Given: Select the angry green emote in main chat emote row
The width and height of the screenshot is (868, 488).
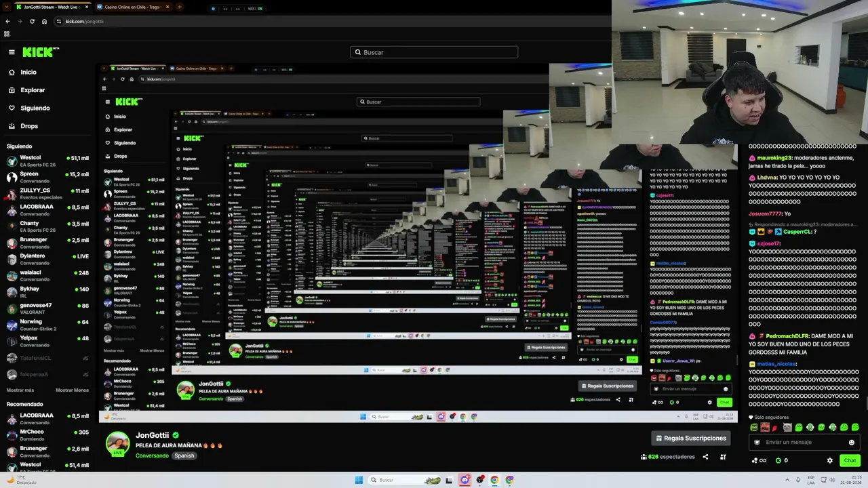Looking at the screenshot, I should tap(754, 428).
